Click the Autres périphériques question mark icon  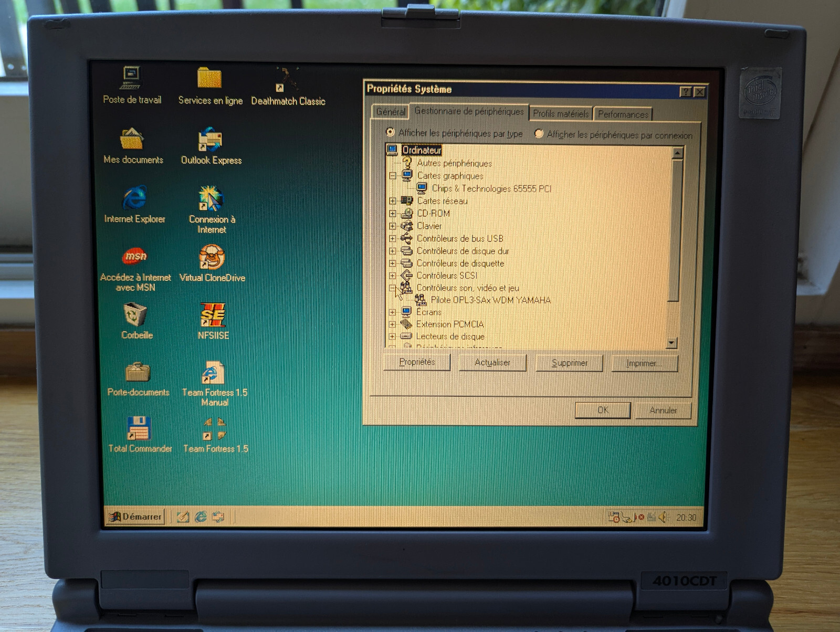click(x=407, y=163)
